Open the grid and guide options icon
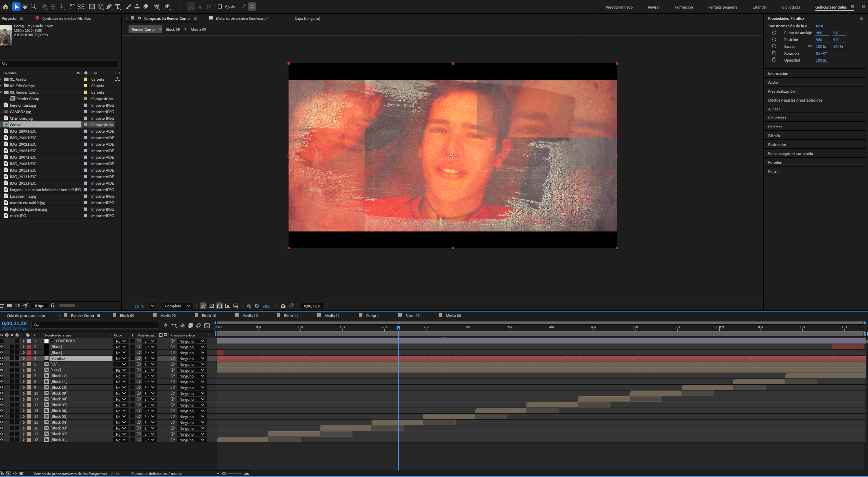Screen dimensions: 868x477 [236, 306]
